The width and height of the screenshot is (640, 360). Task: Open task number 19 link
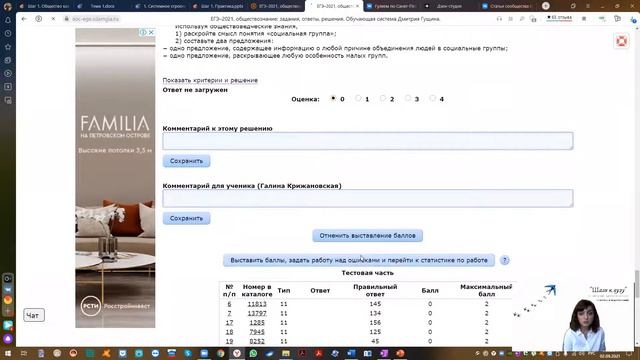pos(229,341)
